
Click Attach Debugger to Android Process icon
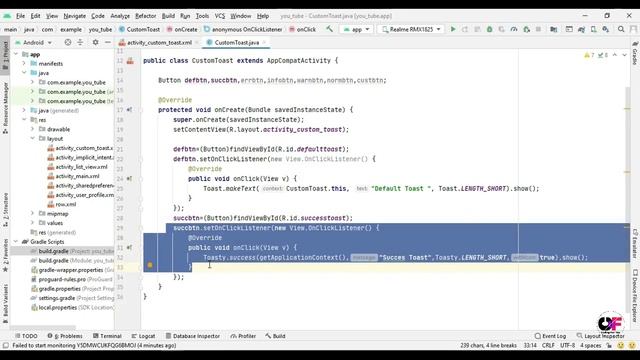click(527, 29)
